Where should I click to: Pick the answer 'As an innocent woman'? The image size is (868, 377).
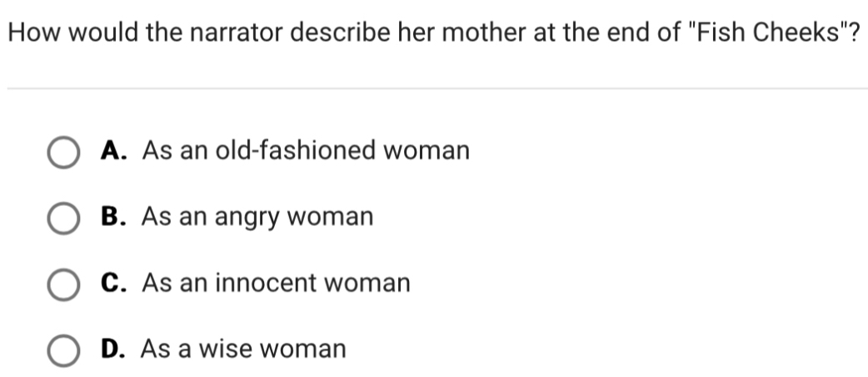[x=277, y=284]
